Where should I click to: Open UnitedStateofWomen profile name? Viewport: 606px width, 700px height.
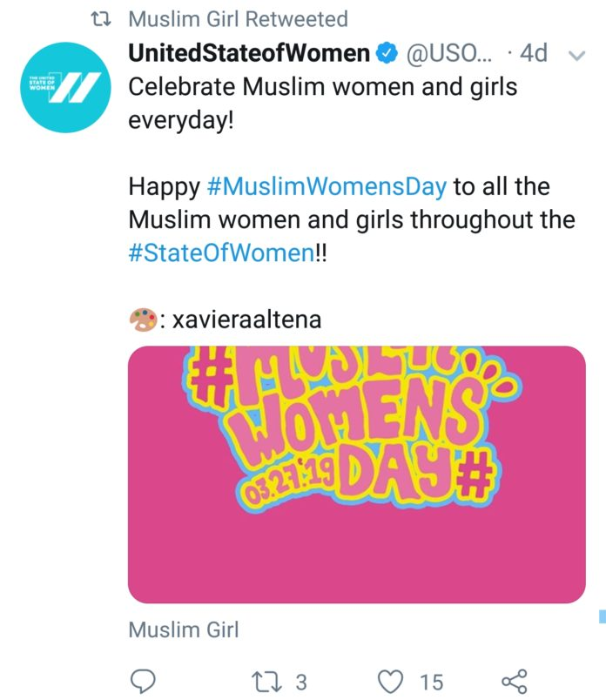[249, 53]
